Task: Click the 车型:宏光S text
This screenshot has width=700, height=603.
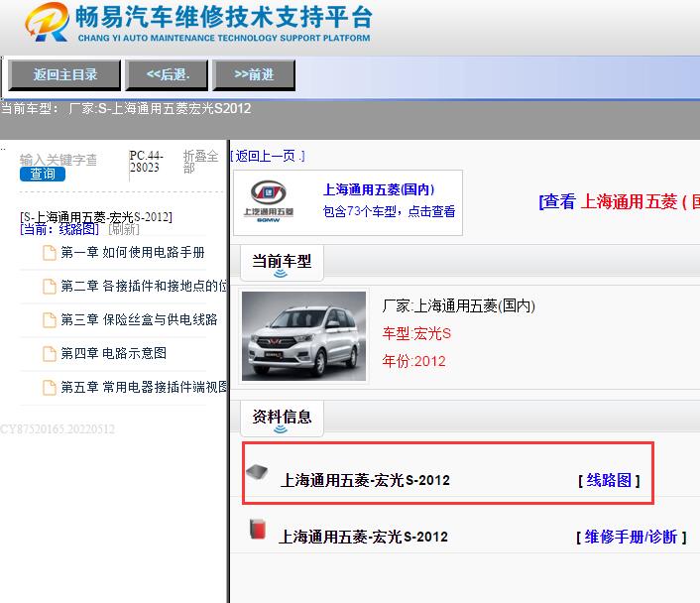Action: 416,333
